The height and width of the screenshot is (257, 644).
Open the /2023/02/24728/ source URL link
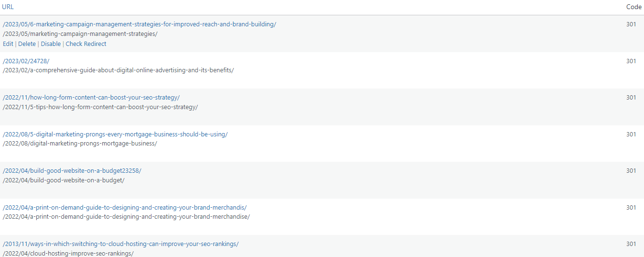(26, 61)
